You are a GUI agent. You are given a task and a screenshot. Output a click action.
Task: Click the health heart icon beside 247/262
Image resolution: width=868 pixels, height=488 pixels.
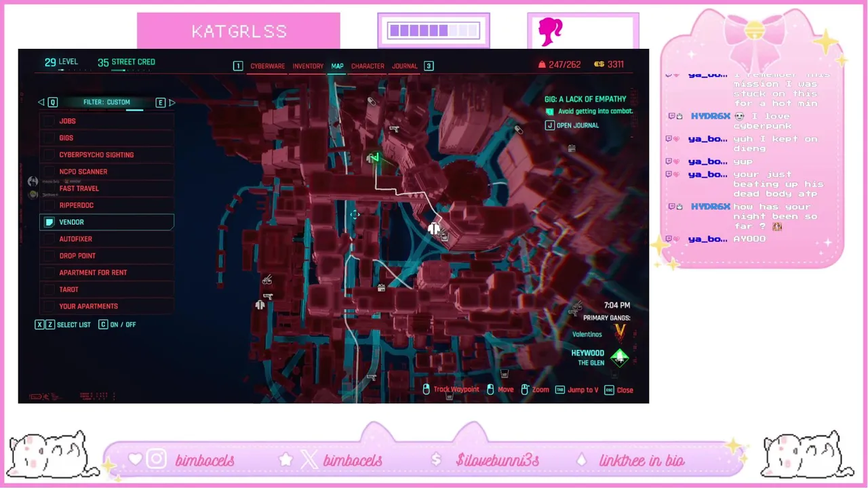tap(542, 64)
